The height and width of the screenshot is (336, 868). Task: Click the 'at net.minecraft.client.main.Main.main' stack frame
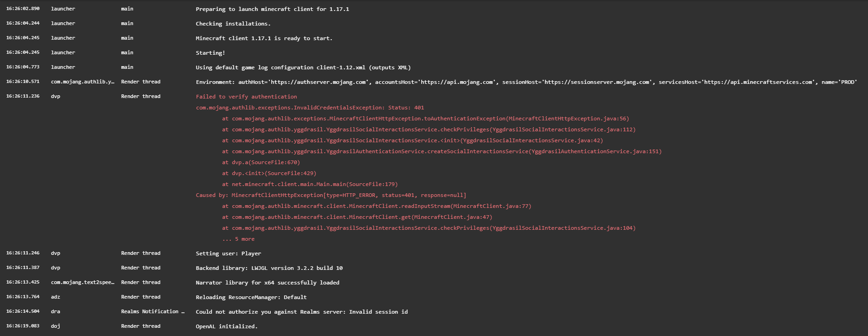(310, 184)
